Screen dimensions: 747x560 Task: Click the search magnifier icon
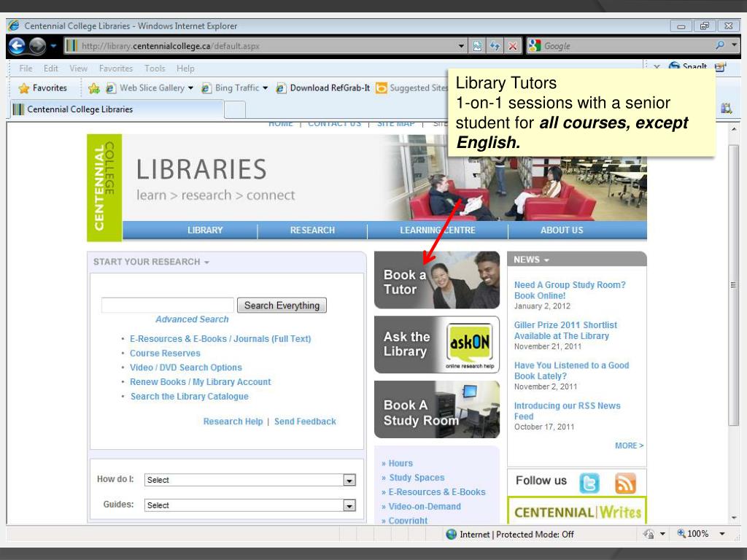tap(720, 45)
